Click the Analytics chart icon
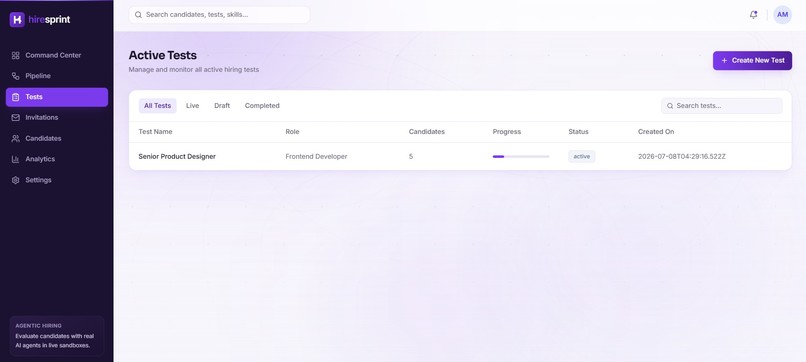 [15, 159]
